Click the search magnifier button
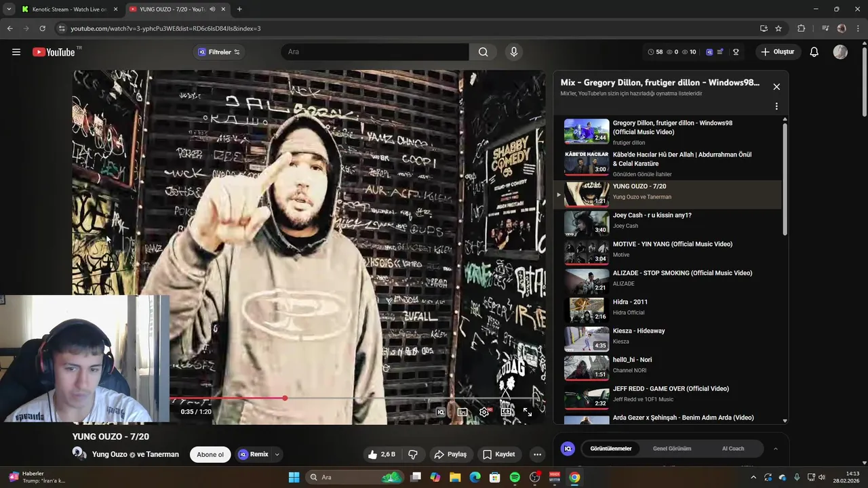Image resolution: width=868 pixels, height=488 pixels. click(x=483, y=52)
